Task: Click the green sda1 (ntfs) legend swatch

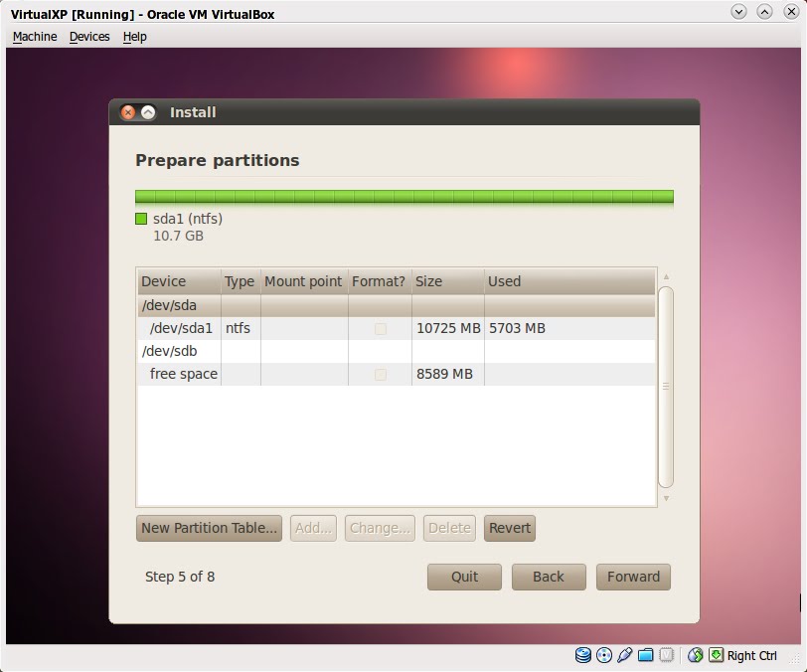Action: pyautogui.click(x=141, y=219)
